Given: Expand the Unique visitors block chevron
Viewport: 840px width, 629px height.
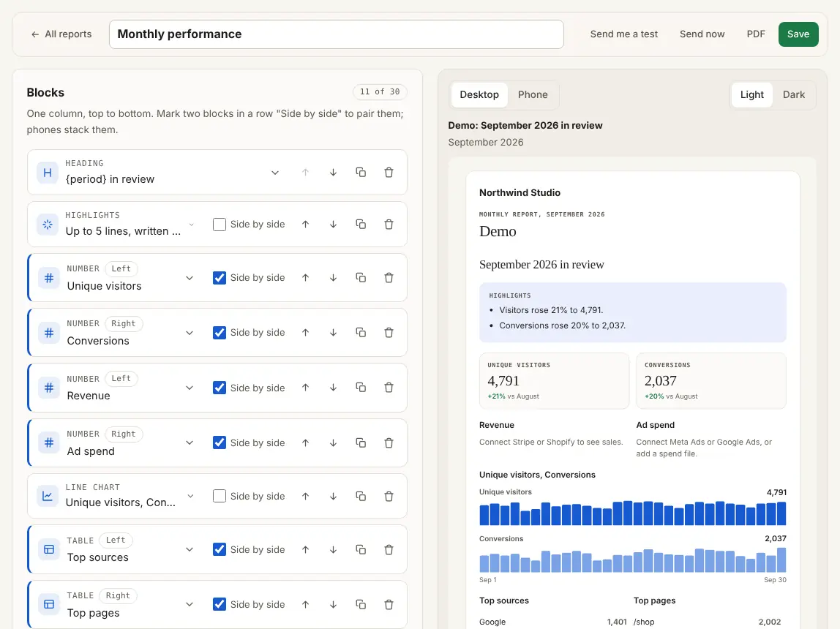Looking at the screenshot, I should pyautogui.click(x=189, y=278).
